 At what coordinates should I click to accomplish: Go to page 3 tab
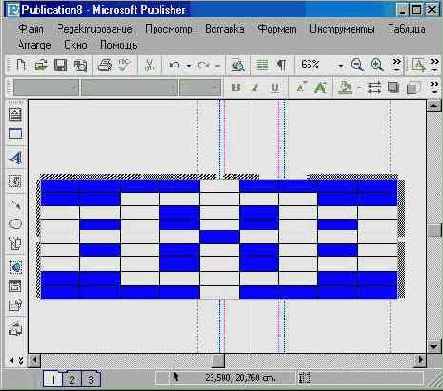click(x=91, y=379)
